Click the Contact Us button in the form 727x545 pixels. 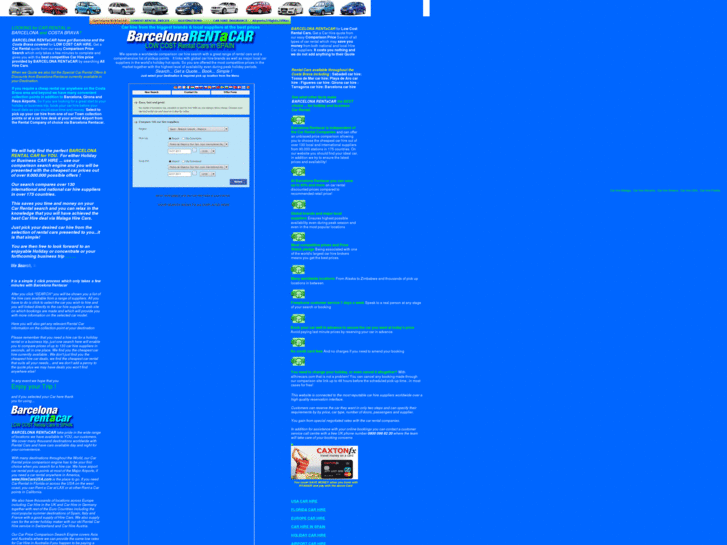191,92
